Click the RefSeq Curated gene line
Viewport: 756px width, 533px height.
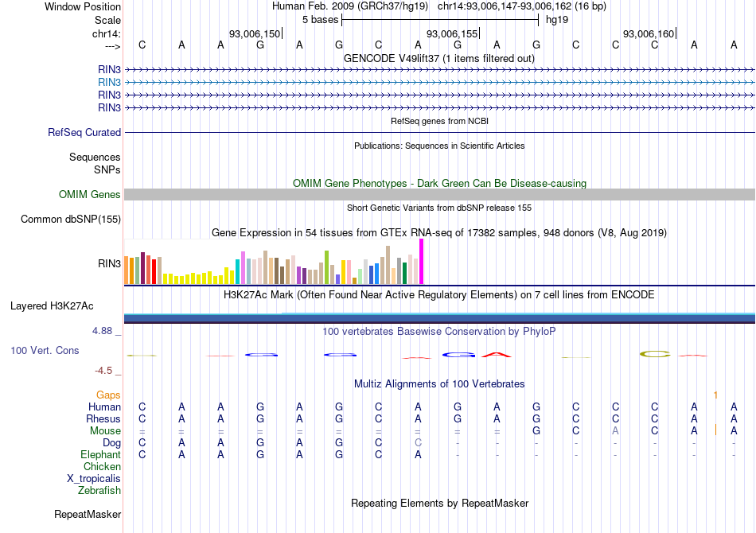point(439,132)
